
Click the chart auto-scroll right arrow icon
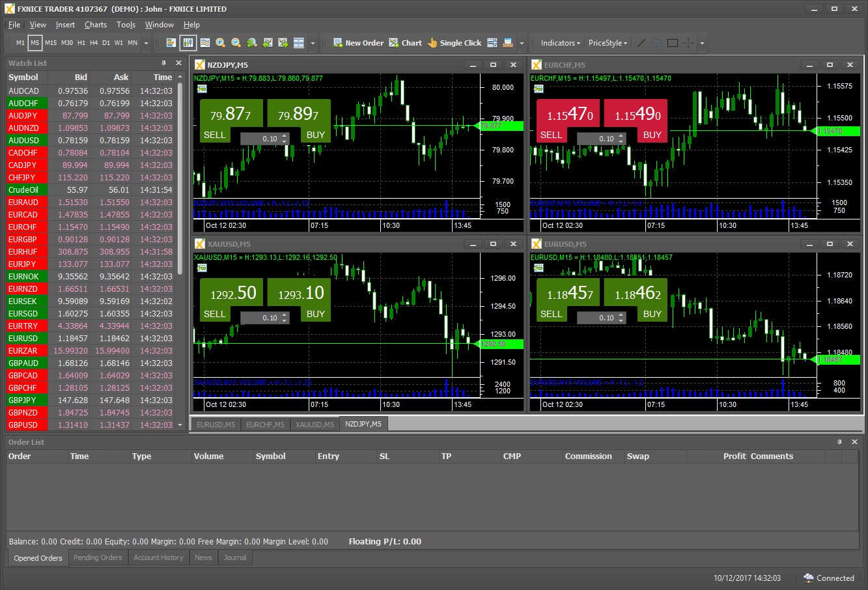point(283,43)
